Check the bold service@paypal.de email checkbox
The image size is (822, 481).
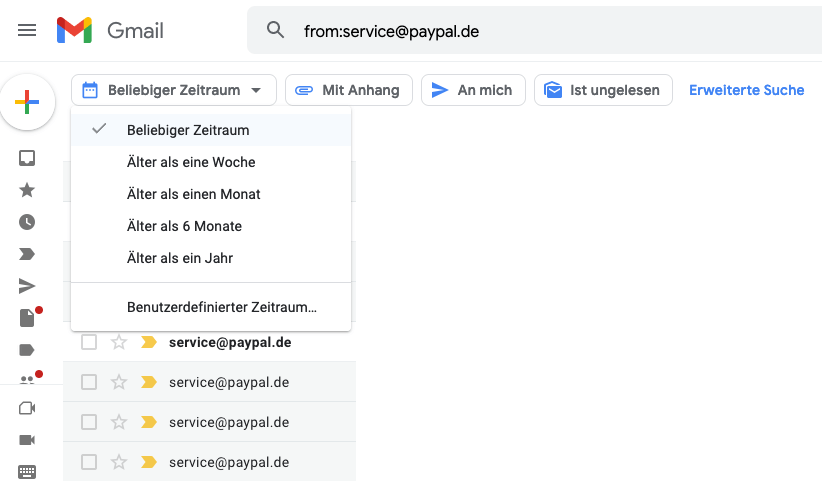(x=89, y=342)
